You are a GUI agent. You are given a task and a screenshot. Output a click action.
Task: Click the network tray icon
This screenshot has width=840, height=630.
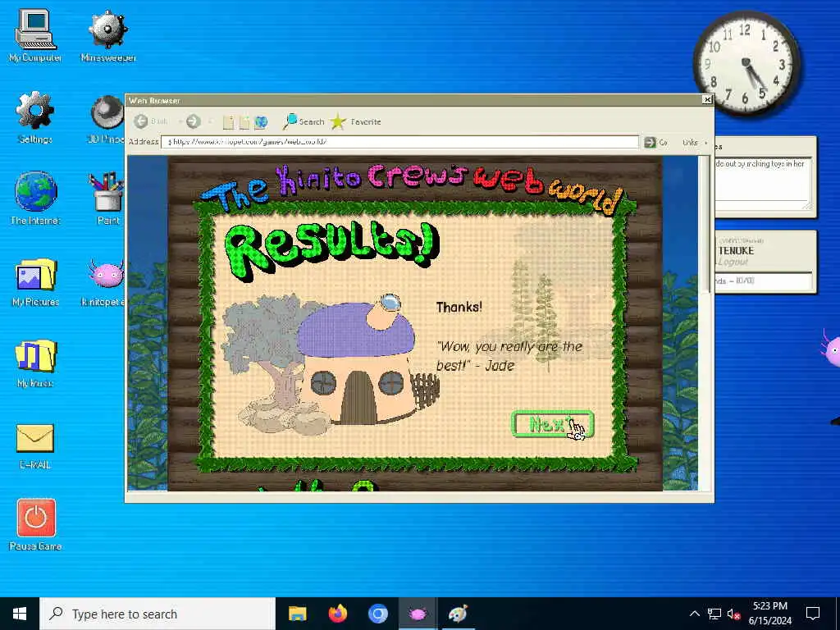(x=714, y=614)
